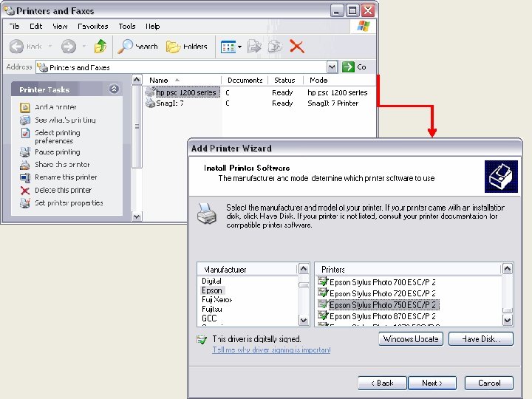Sort by Documents column header

pos(245,80)
